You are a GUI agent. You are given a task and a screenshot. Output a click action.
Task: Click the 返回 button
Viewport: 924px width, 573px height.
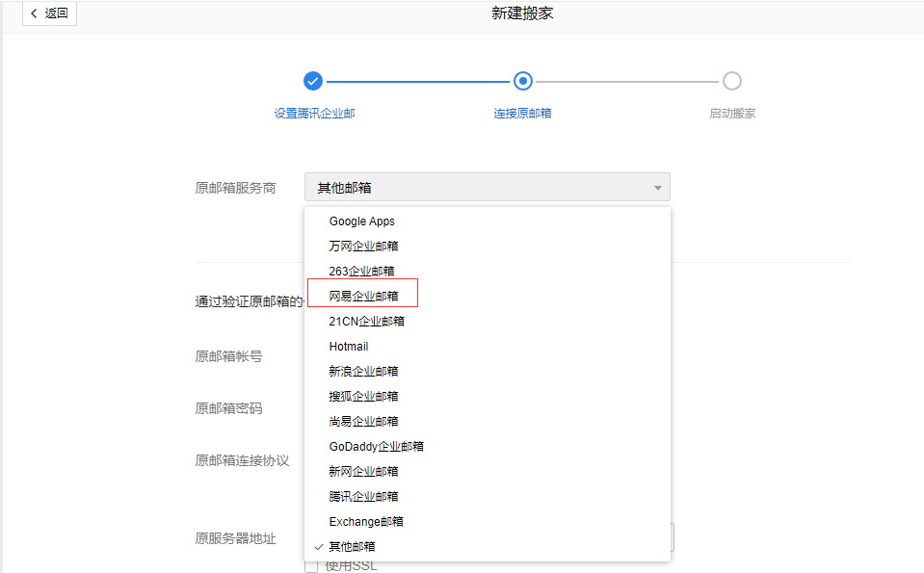[49, 13]
